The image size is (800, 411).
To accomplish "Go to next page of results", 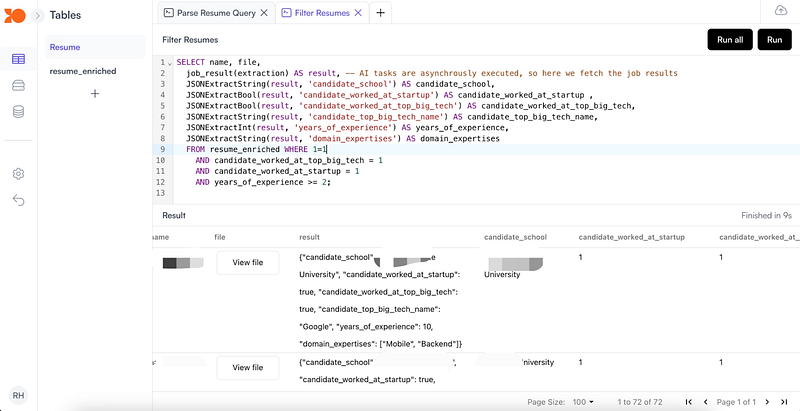I will 767,402.
